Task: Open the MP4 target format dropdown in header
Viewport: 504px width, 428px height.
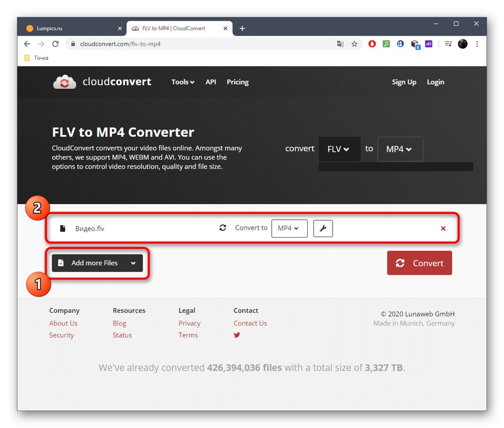Action: click(x=400, y=149)
